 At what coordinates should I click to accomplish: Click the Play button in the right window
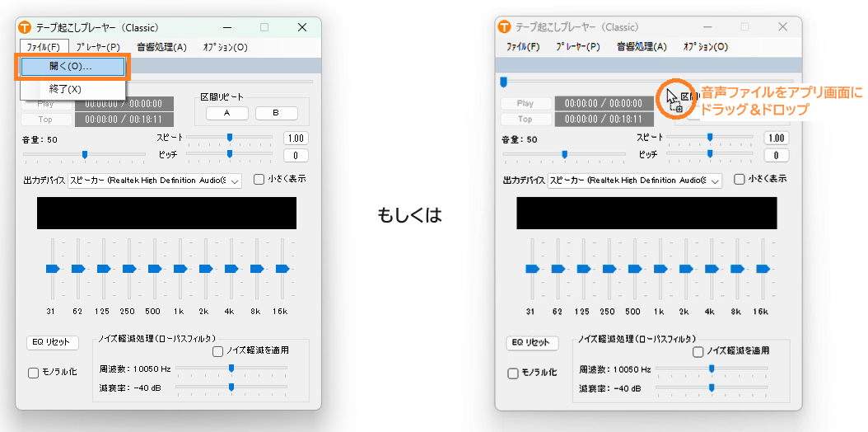(525, 104)
